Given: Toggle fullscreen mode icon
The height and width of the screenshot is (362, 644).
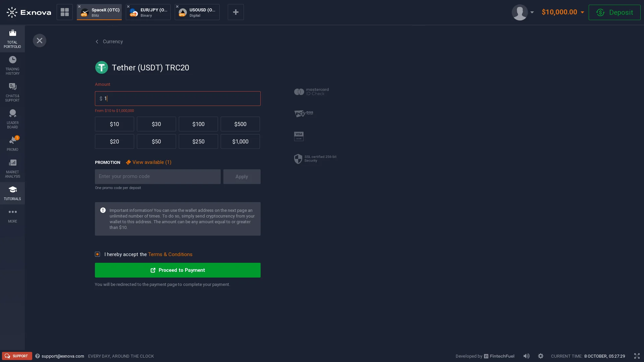Looking at the screenshot, I should point(637,356).
